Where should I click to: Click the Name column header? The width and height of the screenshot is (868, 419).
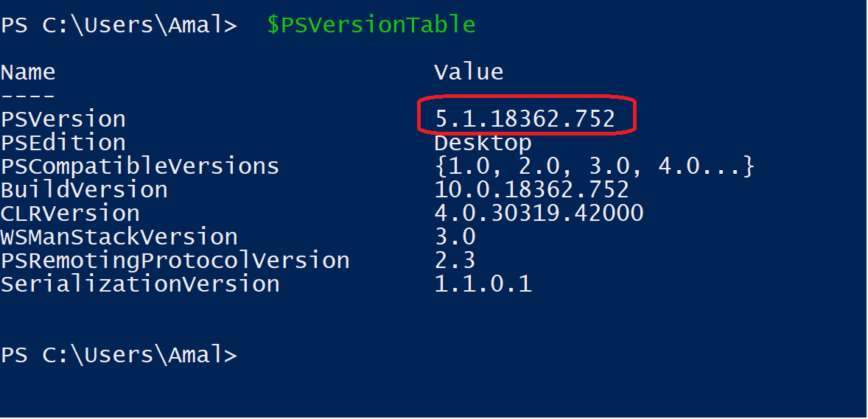pos(28,72)
